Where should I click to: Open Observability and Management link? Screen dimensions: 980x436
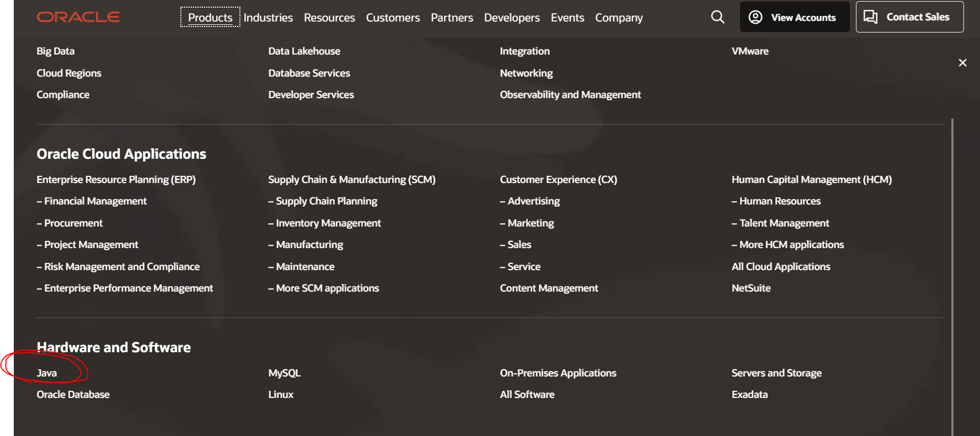coord(570,95)
